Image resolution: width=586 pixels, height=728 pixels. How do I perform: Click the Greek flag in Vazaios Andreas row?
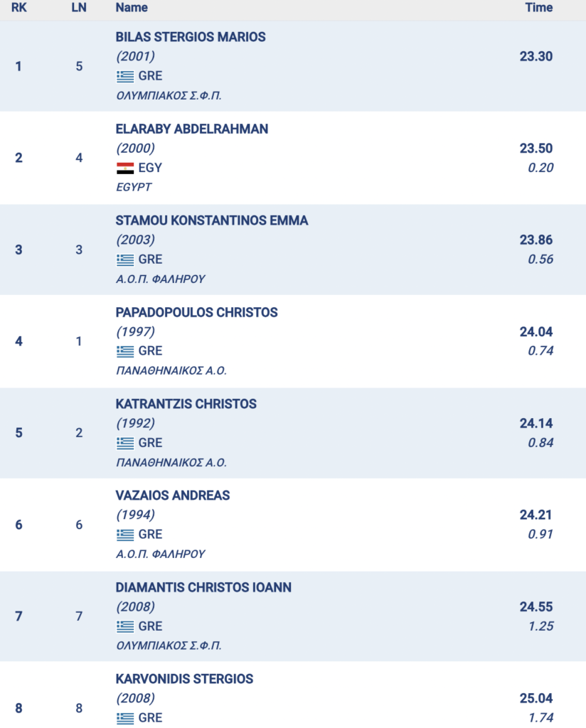(125, 535)
